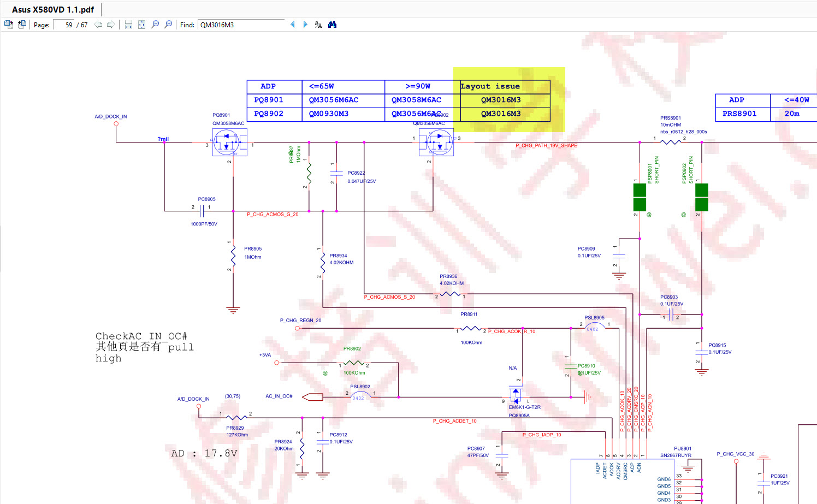
Task: Find next match with right blue arrow
Action: [305, 25]
